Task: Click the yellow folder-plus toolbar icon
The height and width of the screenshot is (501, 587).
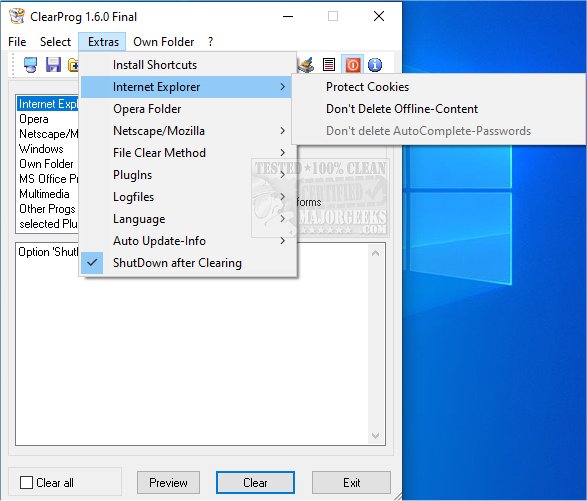Action: pyautogui.click(x=73, y=65)
